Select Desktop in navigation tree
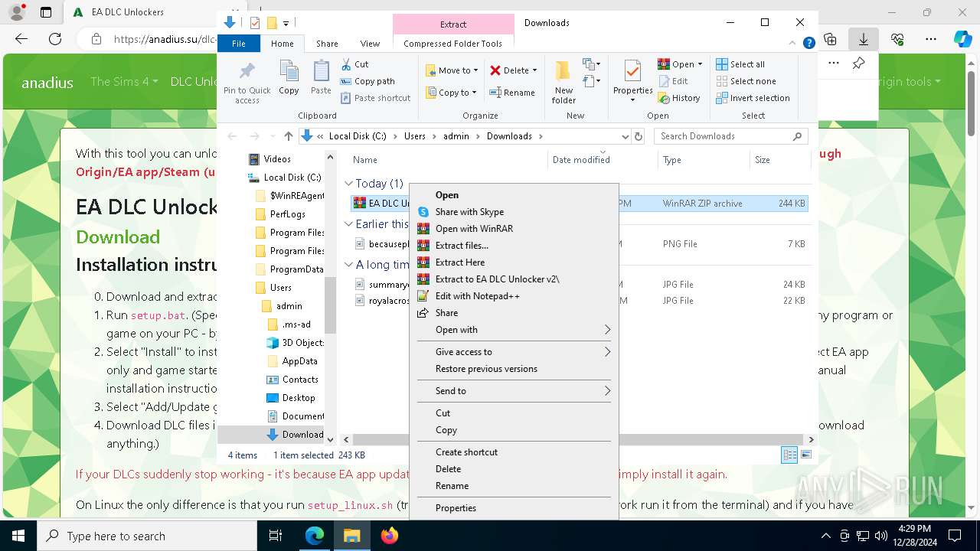This screenshot has width=980, height=551. tap(299, 398)
